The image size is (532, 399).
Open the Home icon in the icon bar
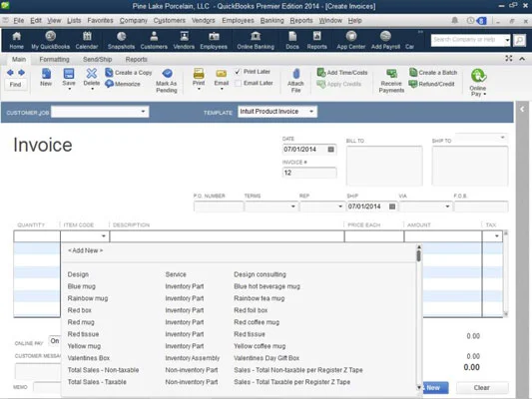(x=16, y=40)
